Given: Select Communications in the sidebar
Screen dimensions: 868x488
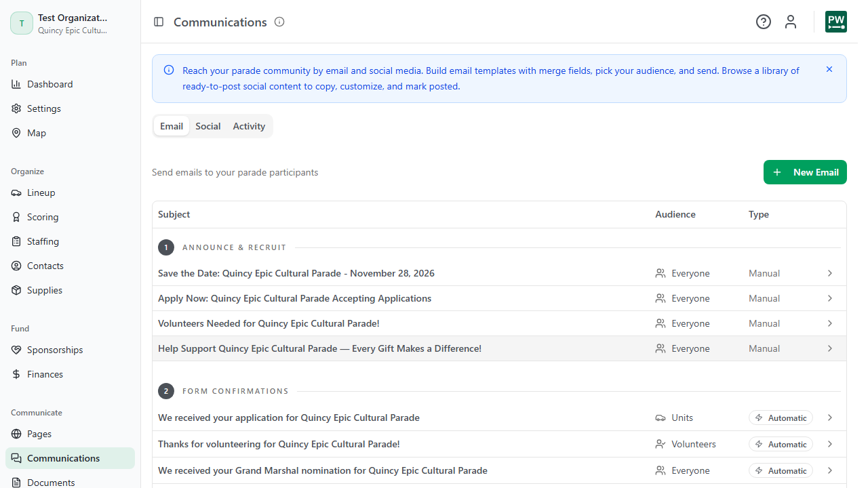Looking at the screenshot, I should (x=70, y=458).
